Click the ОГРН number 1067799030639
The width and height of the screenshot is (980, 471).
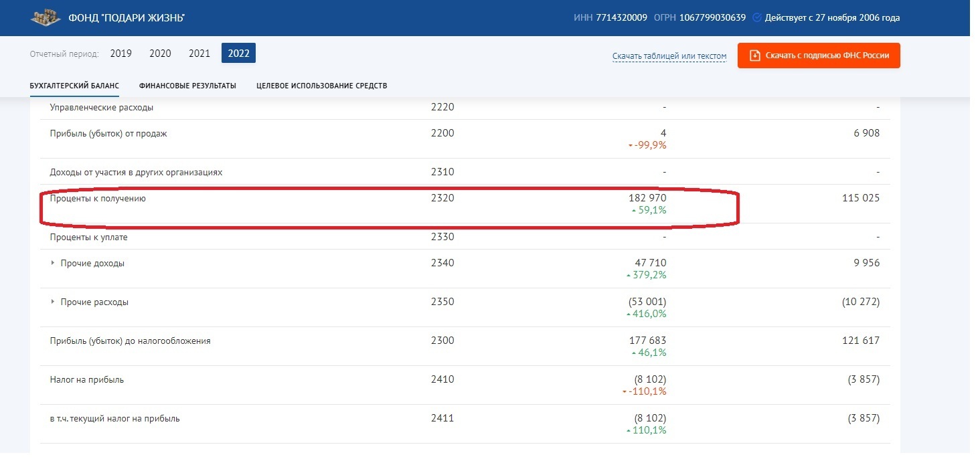(x=712, y=18)
